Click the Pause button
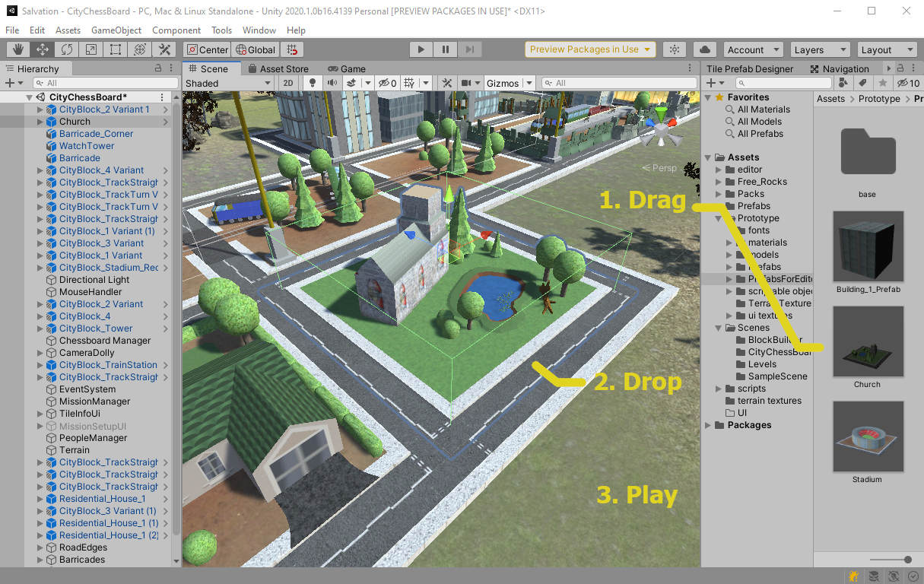This screenshot has width=924, height=584. click(446, 49)
